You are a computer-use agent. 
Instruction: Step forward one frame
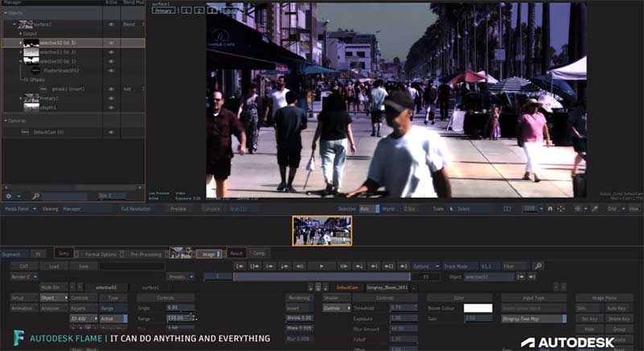pos(344,266)
